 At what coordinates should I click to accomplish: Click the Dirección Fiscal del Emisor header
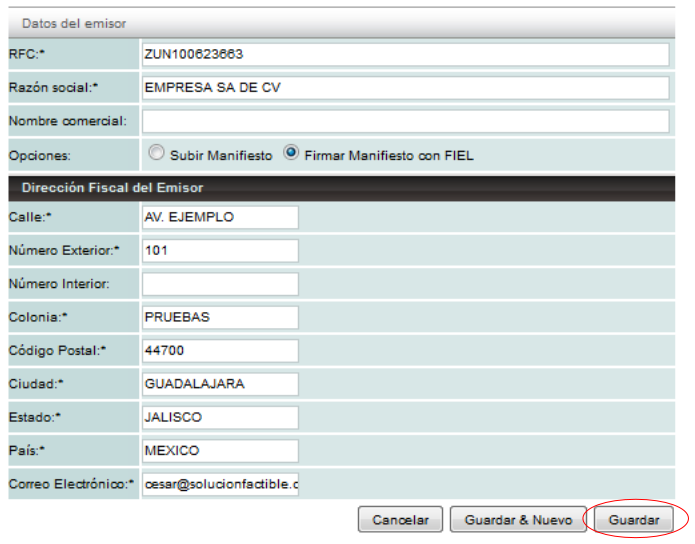pos(112,187)
